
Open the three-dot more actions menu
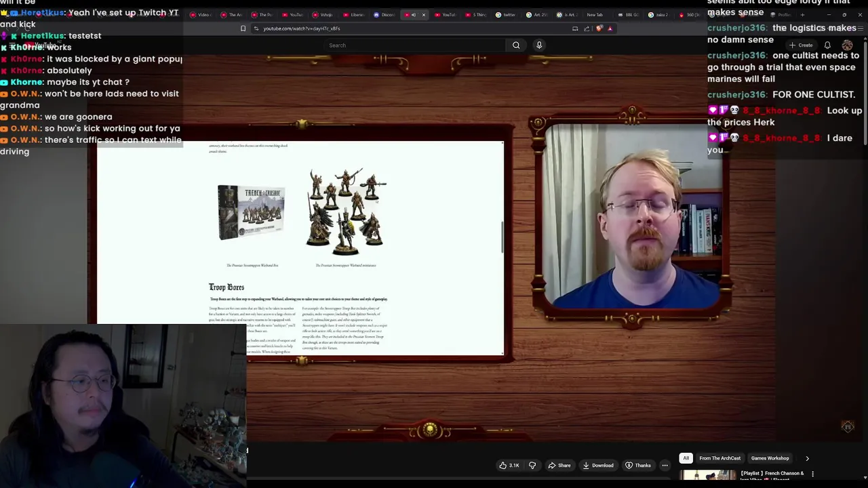coord(665,466)
